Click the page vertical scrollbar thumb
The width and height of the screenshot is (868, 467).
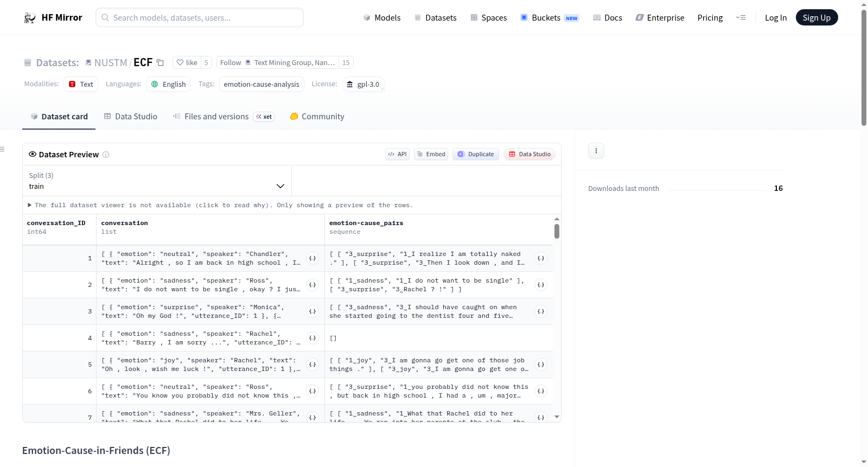click(x=864, y=68)
